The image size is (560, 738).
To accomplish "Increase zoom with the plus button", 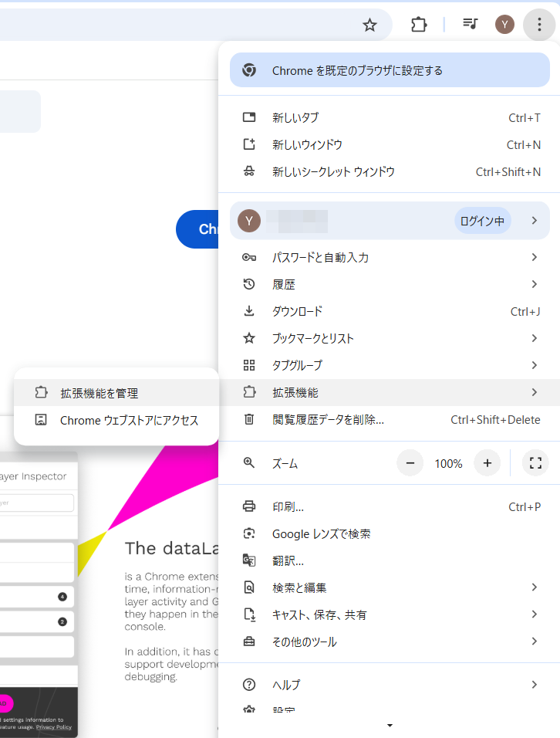I will point(487,463).
